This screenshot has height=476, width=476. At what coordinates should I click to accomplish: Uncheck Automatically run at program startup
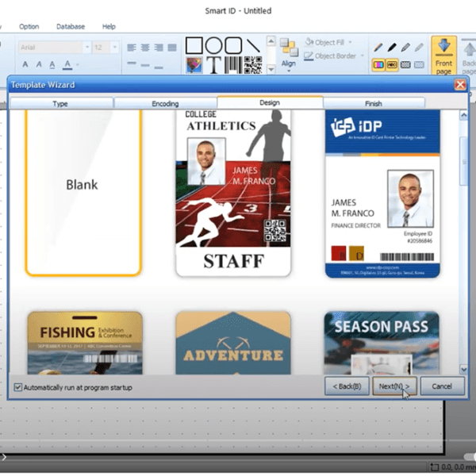pos(18,387)
